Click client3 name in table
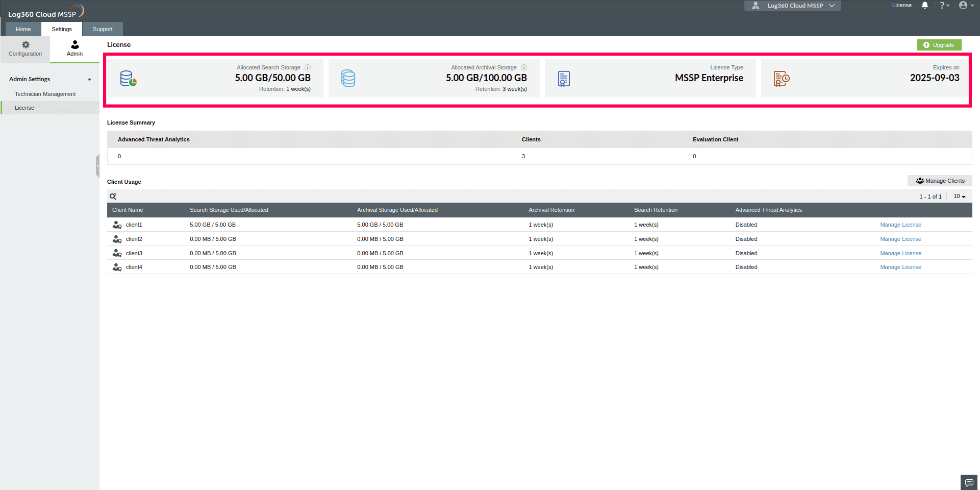 point(134,253)
